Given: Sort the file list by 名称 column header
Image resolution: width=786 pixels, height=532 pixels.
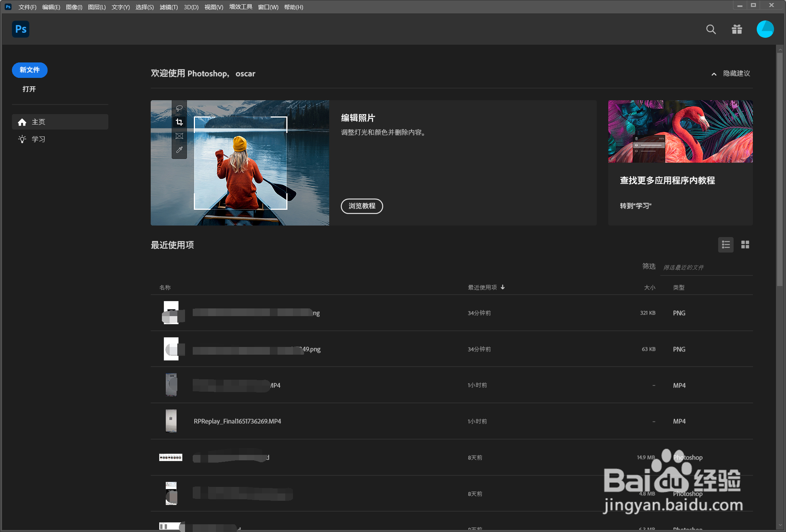Looking at the screenshot, I should 165,288.
